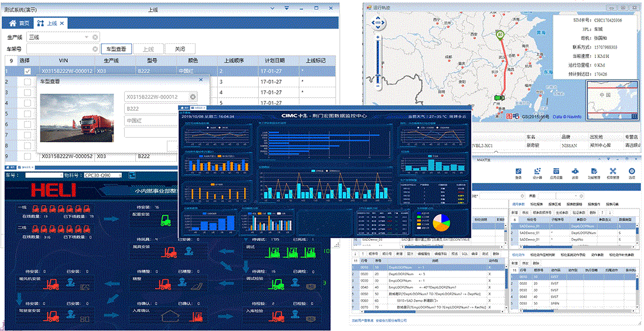Click the 车型查看 button
This screenshot has width=644, height=331.
117,49
